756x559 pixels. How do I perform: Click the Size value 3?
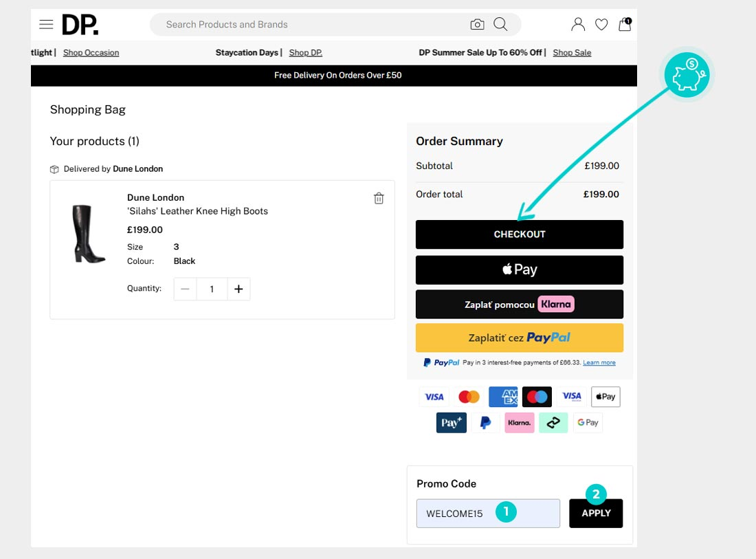177,247
